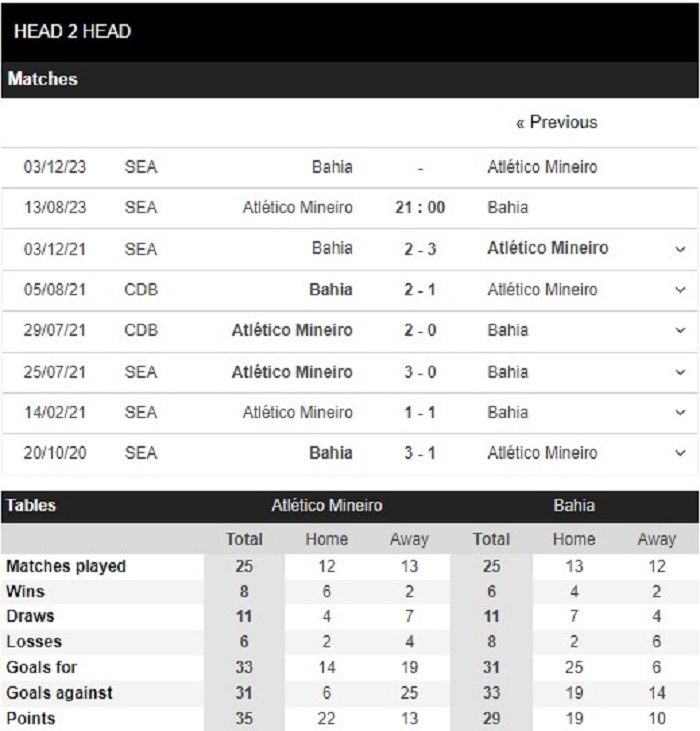The width and height of the screenshot is (700, 731).
Task: Expand the 05/08/21 CDB match chevron
Action: tap(680, 290)
